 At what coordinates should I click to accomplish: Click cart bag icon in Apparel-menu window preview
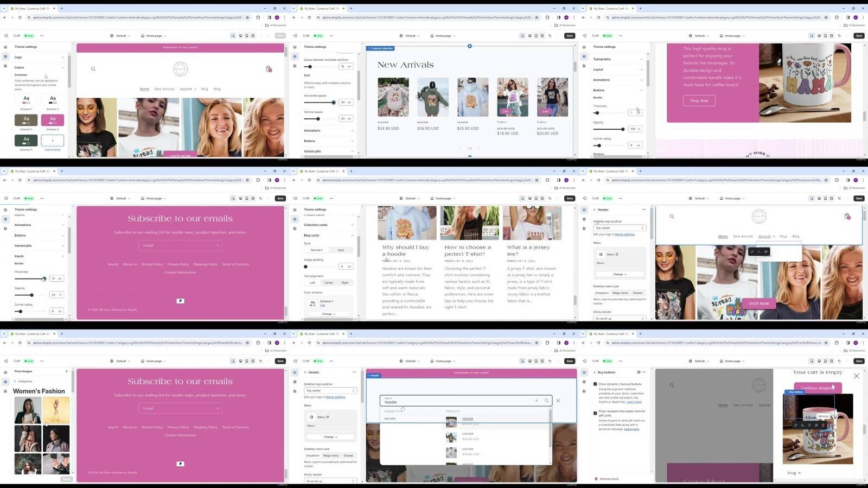click(x=847, y=216)
